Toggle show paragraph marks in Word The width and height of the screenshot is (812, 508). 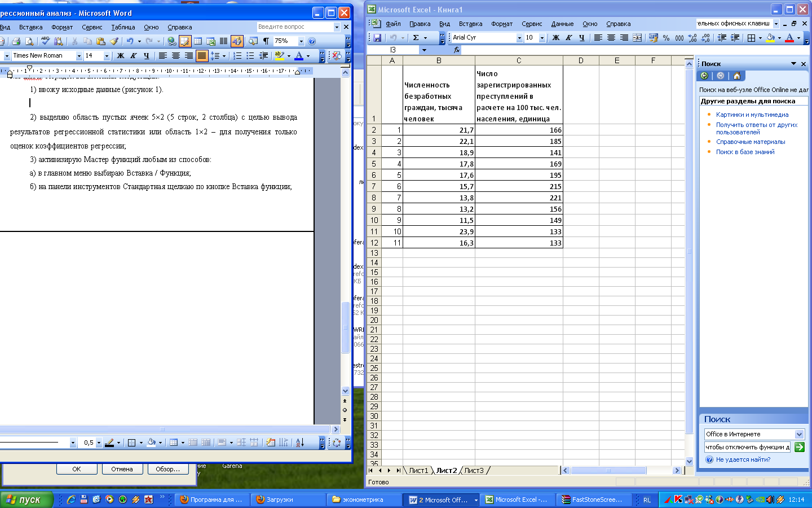(266, 41)
